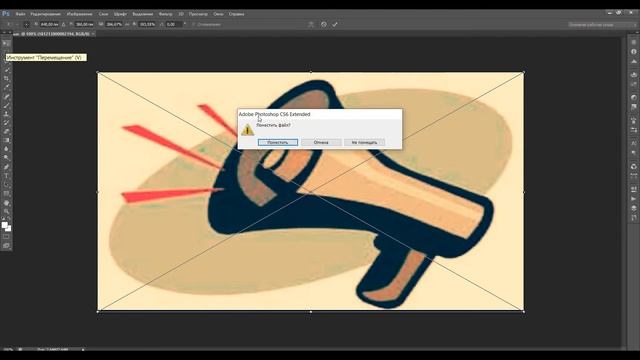Select the Pen tool
This screenshot has height=360, width=640.
tap(7, 167)
